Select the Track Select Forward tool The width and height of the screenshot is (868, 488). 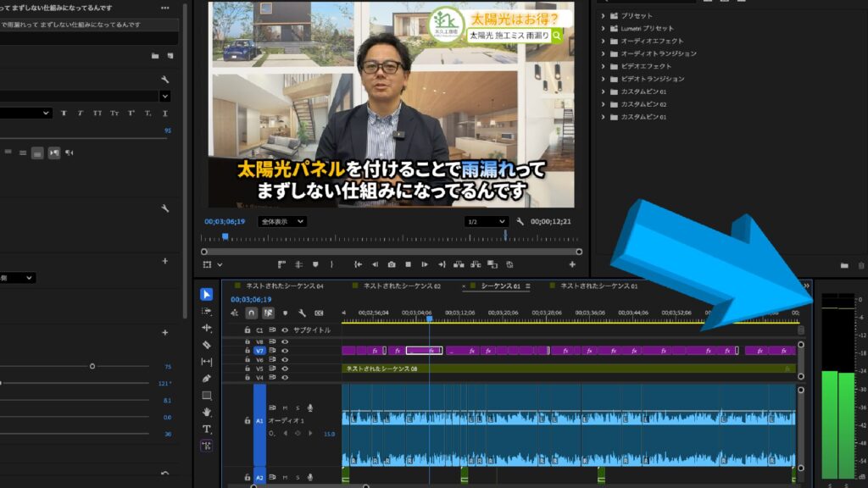[207, 311]
